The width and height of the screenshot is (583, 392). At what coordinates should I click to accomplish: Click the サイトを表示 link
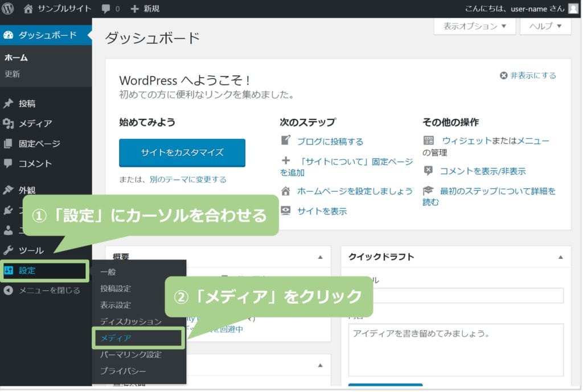(322, 211)
